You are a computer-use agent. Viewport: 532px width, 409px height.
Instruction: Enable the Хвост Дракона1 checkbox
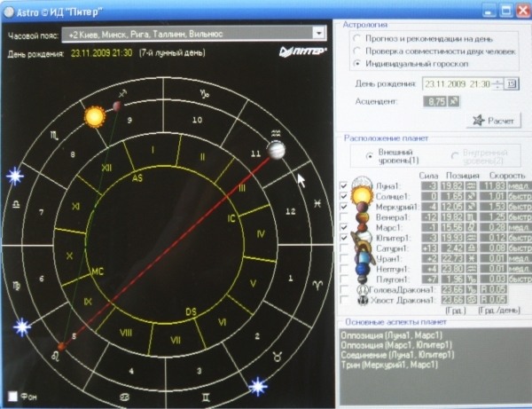(343, 300)
